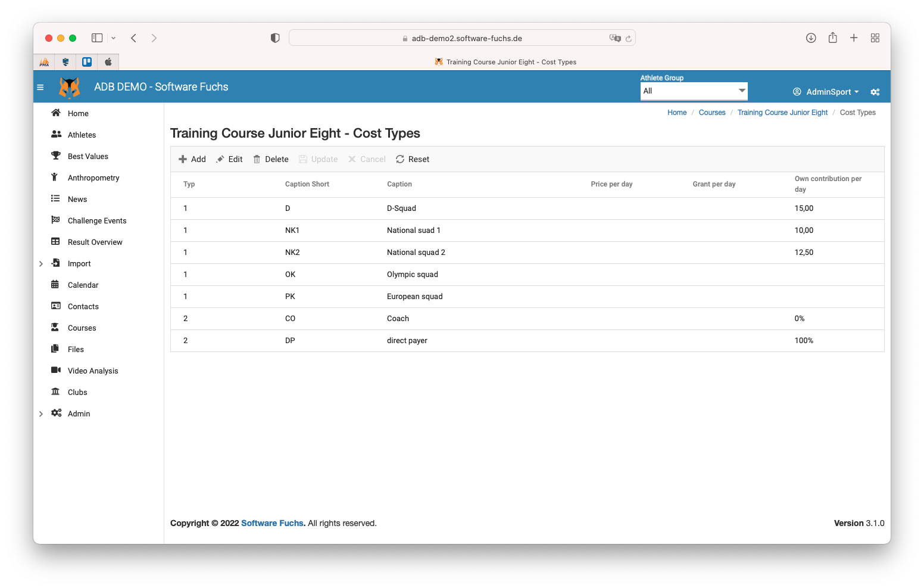Click the Reset toolbar button
The image size is (924, 588).
(413, 159)
